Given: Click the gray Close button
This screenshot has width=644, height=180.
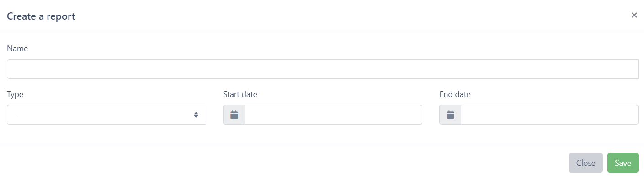Looking at the screenshot, I should point(586,163).
